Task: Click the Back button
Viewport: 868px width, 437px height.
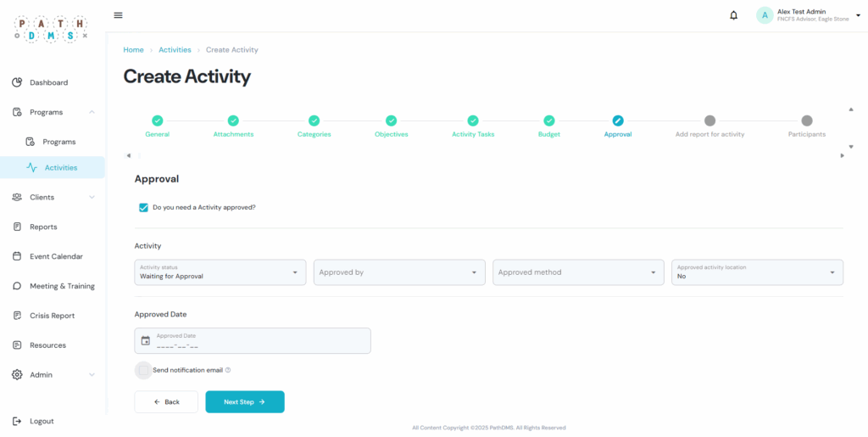Action: pos(166,402)
